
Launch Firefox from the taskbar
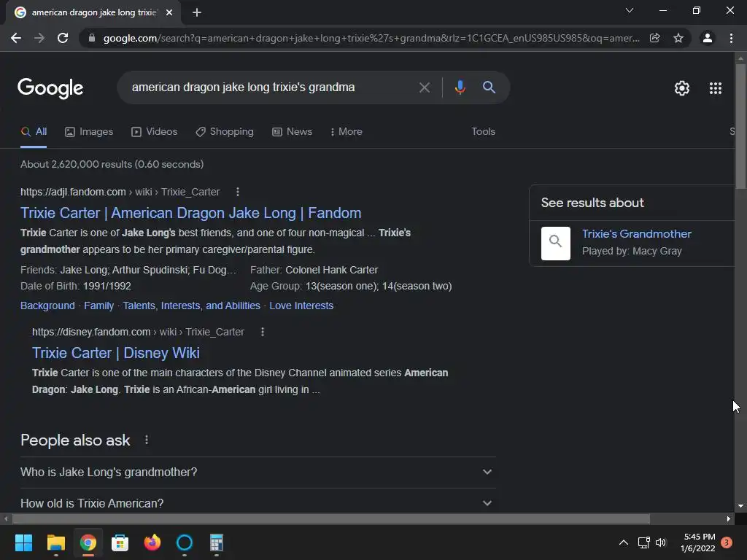[x=152, y=542]
